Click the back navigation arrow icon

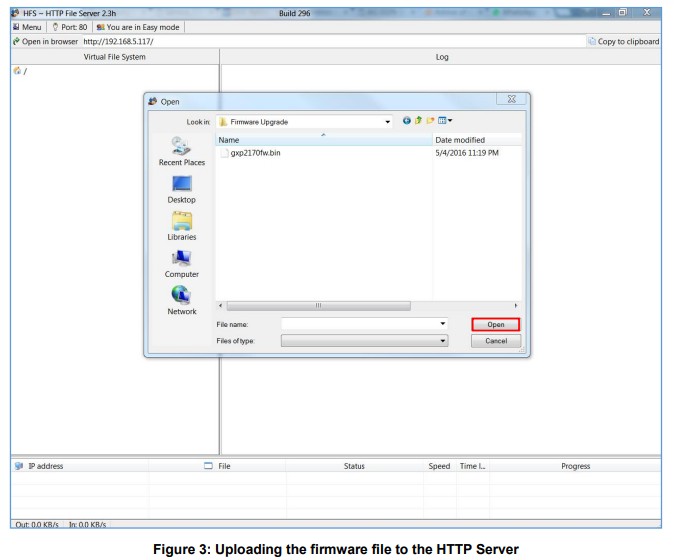(x=408, y=122)
